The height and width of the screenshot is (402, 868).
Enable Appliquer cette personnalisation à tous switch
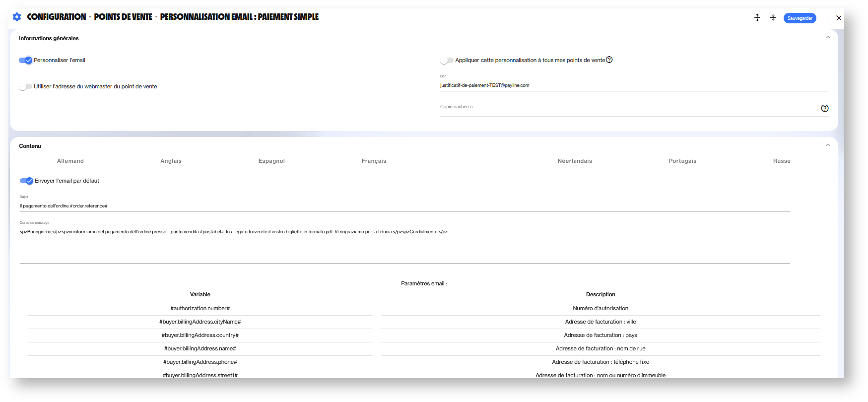point(447,61)
